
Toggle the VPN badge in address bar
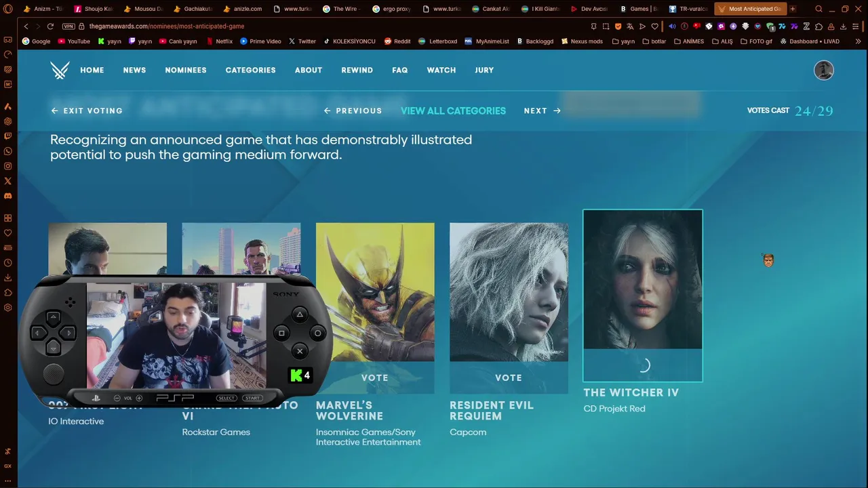tap(68, 26)
